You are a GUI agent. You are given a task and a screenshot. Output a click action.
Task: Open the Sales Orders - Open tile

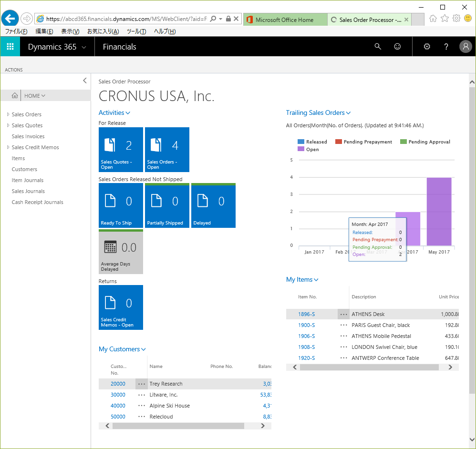pos(167,150)
